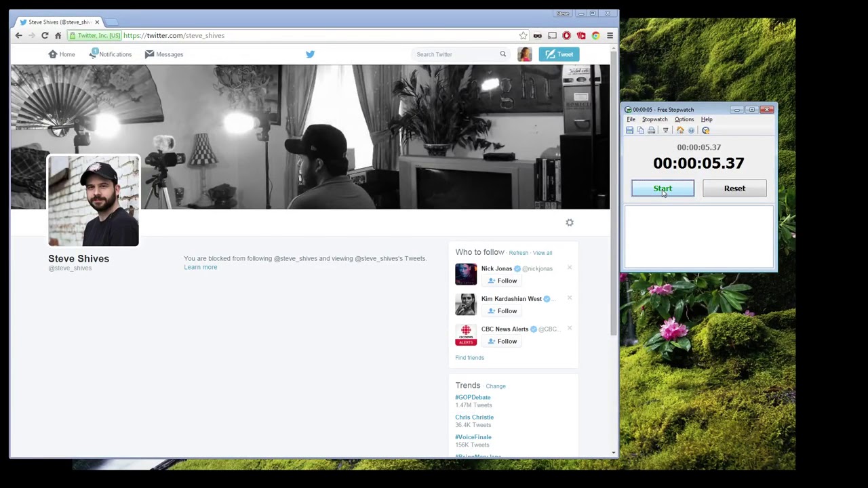The height and width of the screenshot is (488, 868).
Task: Open the red stop-hand adblock extension
Action: (x=566, y=35)
